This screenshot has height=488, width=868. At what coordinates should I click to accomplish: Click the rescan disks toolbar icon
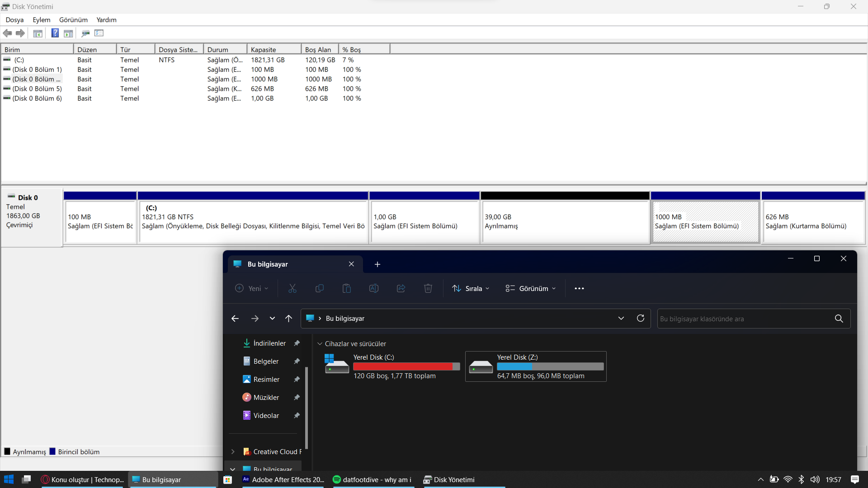[85, 33]
